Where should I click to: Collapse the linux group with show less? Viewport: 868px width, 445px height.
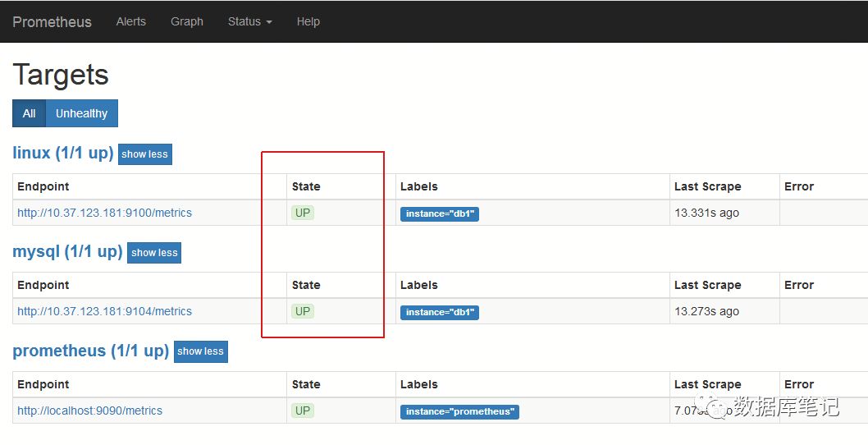tap(144, 154)
